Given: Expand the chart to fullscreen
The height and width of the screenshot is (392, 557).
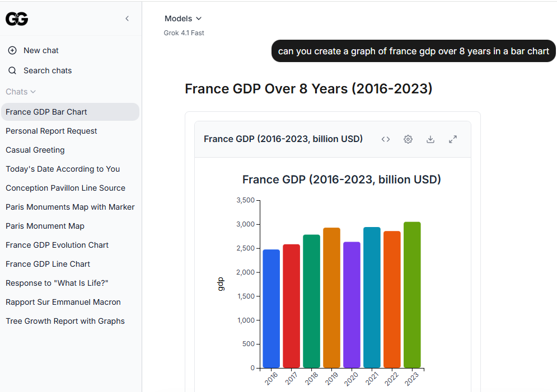Looking at the screenshot, I should pyautogui.click(x=453, y=139).
